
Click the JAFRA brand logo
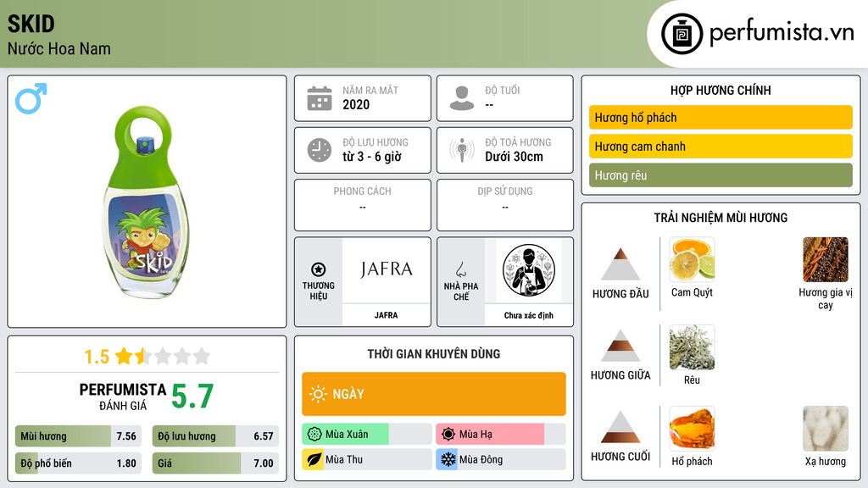387,269
